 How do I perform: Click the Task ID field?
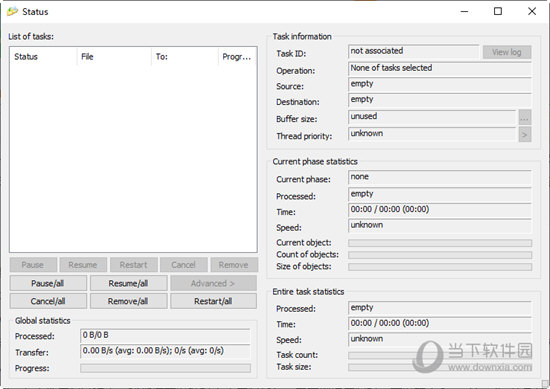pos(414,52)
